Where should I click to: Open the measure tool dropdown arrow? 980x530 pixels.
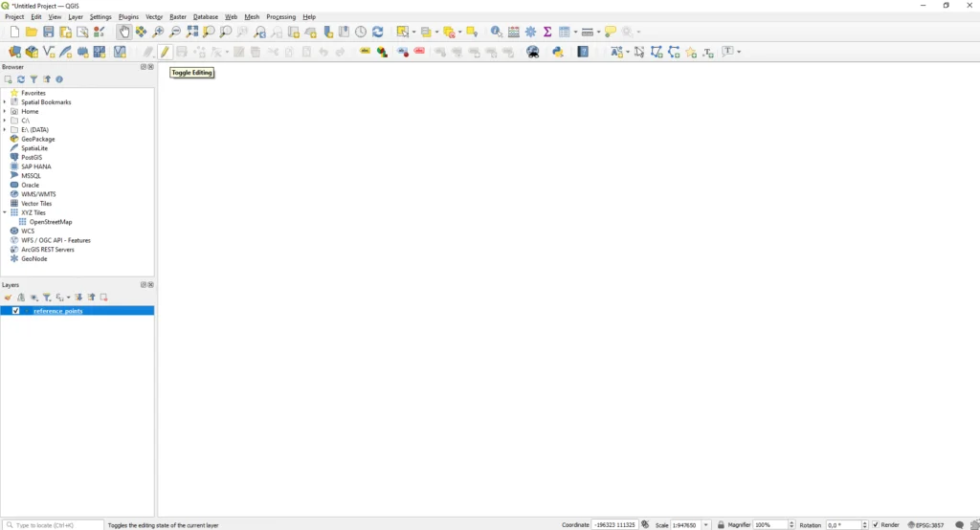(x=598, y=32)
